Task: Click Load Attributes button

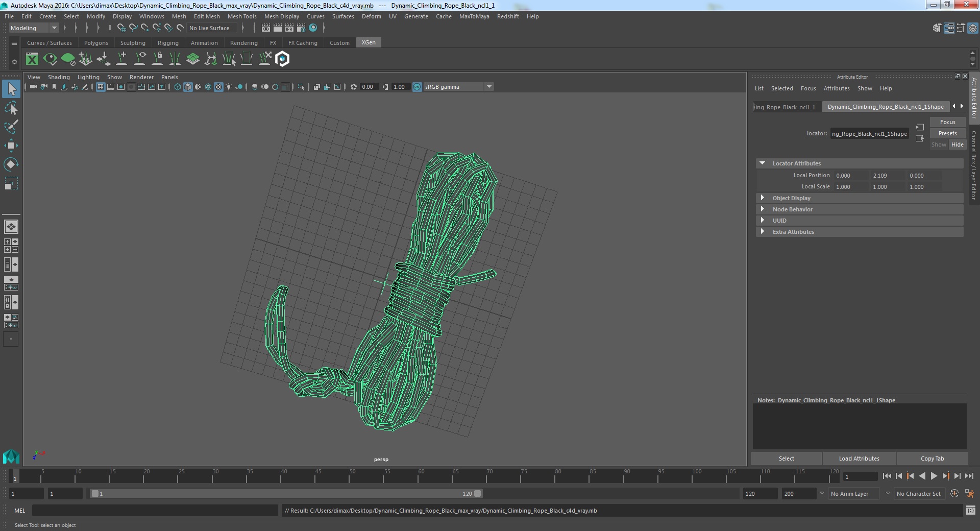Action: (x=859, y=458)
